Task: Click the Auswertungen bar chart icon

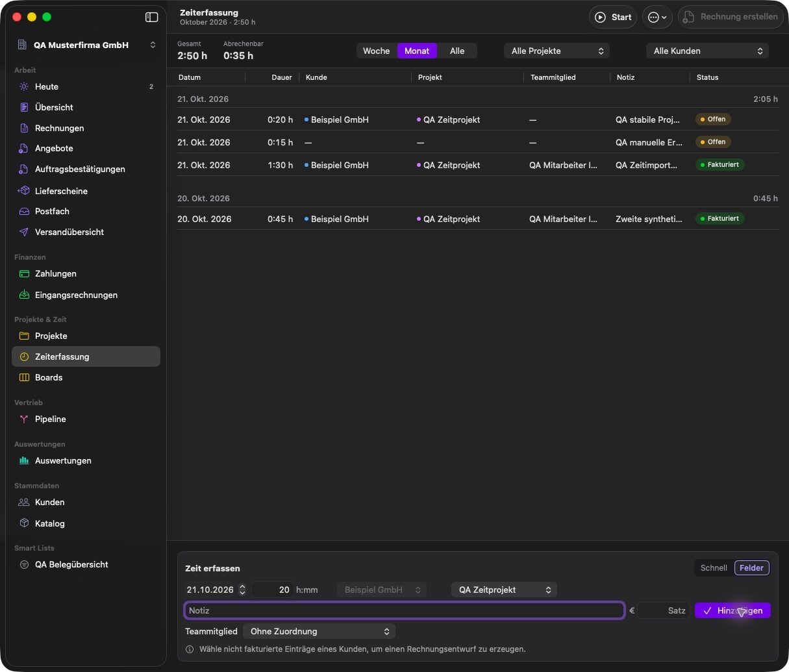Action: pos(24,460)
